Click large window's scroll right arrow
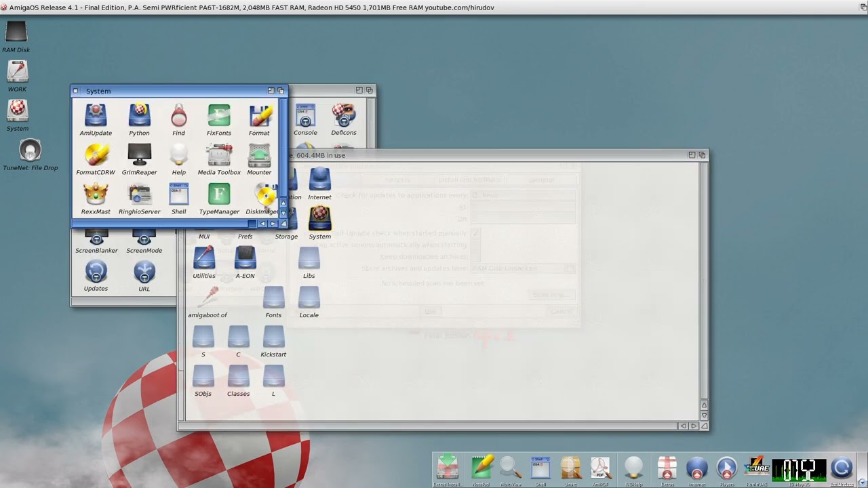Screen dimensions: 868x488 693,426
